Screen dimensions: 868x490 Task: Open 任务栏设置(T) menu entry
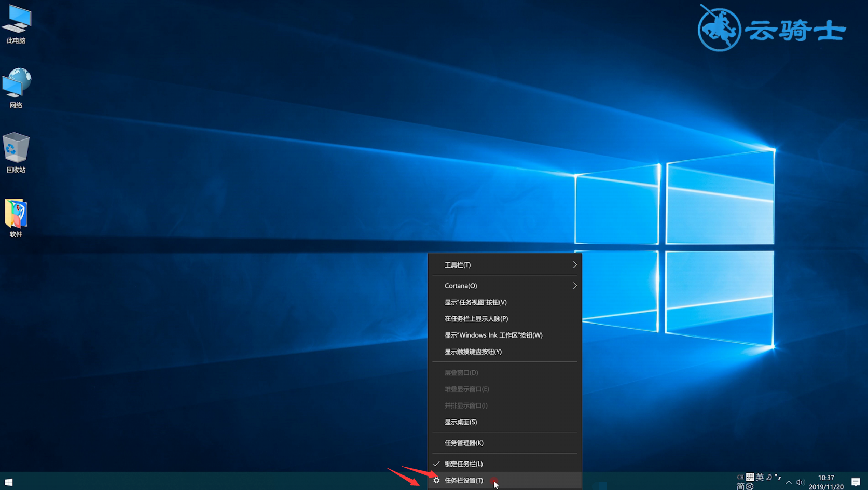pyautogui.click(x=504, y=481)
